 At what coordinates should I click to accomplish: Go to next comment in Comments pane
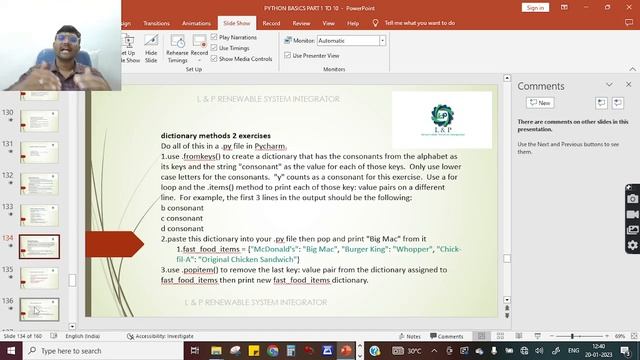tap(618, 103)
